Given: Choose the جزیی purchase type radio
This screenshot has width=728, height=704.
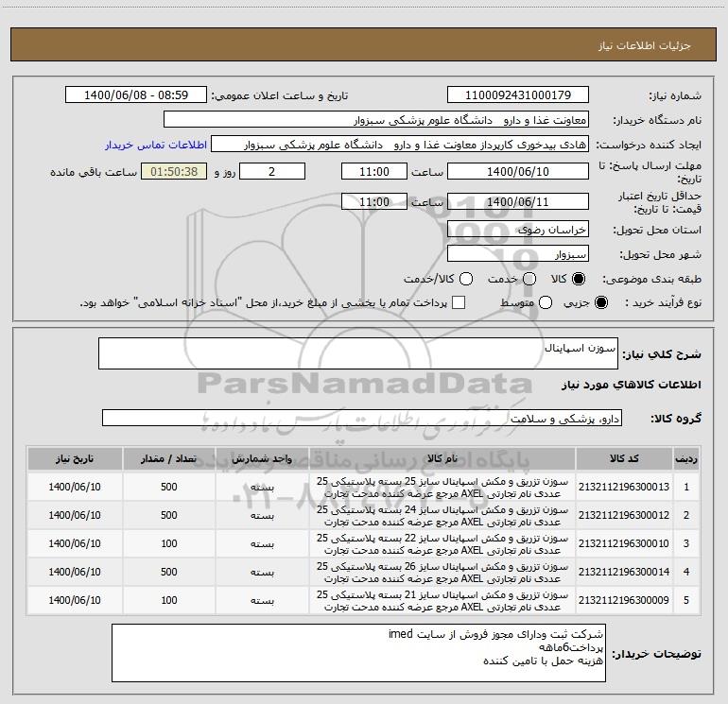Looking at the screenshot, I should [x=600, y=302].
